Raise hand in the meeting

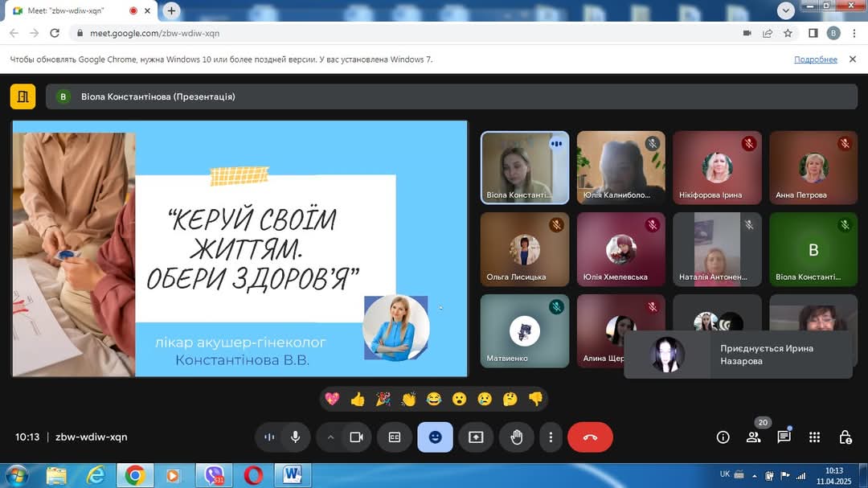(x=517, y=437)
